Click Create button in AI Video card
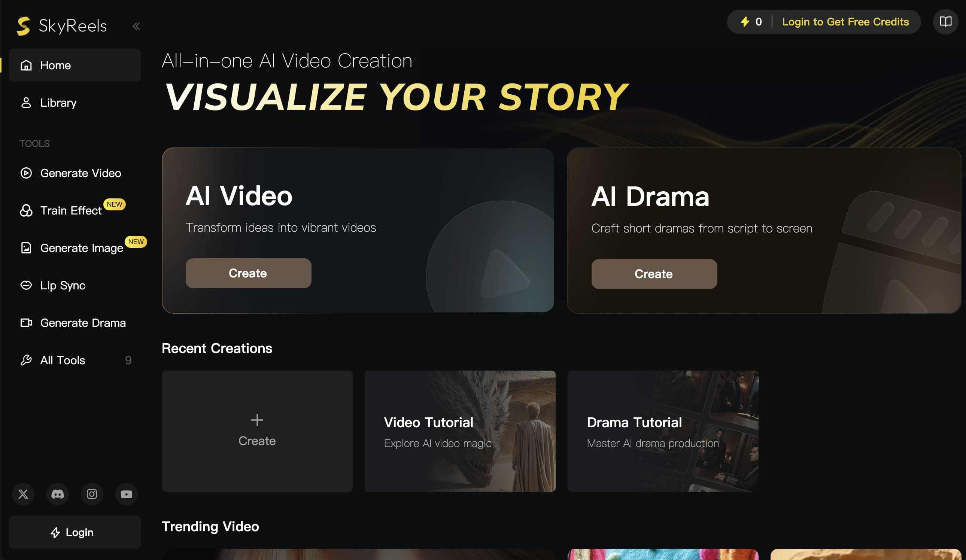The width and height of the screenshot is (966, 560). coord(248,273)
